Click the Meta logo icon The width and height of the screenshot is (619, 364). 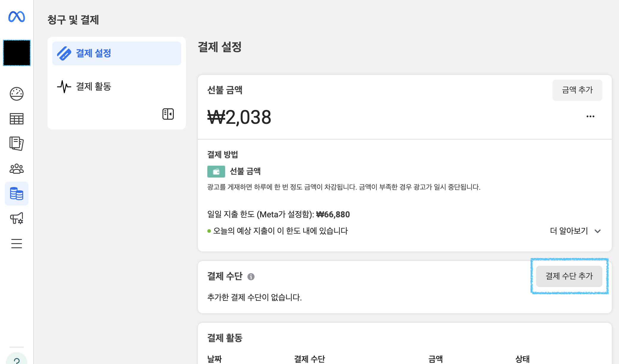click(17, 17)
